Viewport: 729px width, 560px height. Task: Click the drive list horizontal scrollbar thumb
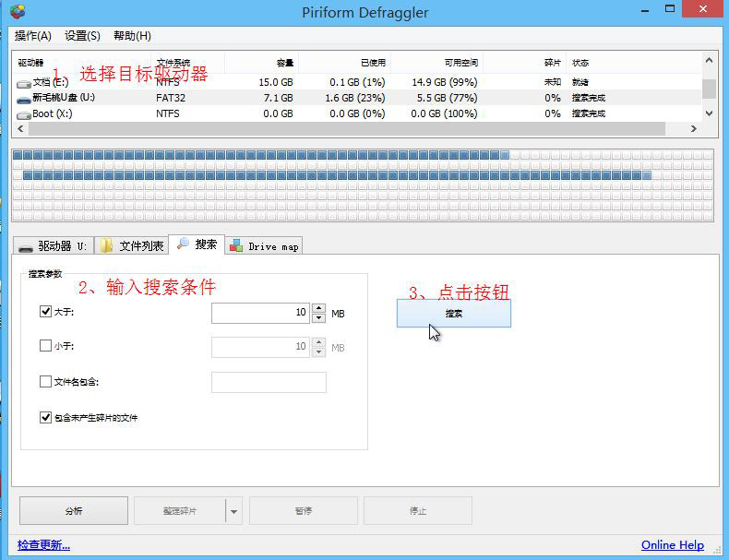[347, 129]
